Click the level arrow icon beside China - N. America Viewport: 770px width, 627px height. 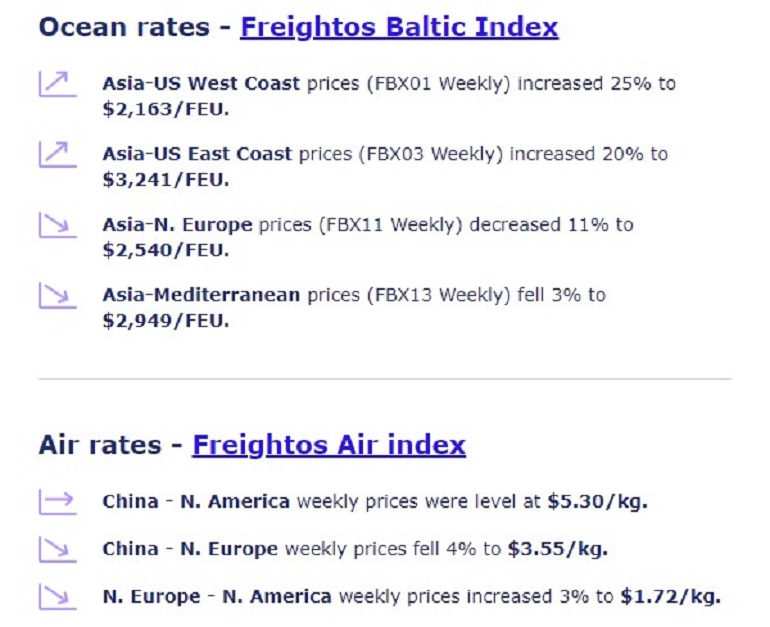(x=58, y=502)
